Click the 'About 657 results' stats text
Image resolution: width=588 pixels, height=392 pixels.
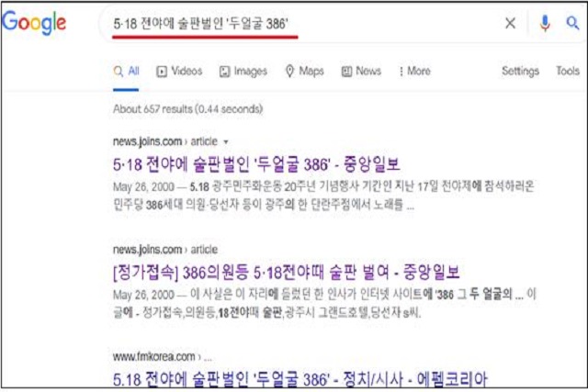click(x=187, y=109)
